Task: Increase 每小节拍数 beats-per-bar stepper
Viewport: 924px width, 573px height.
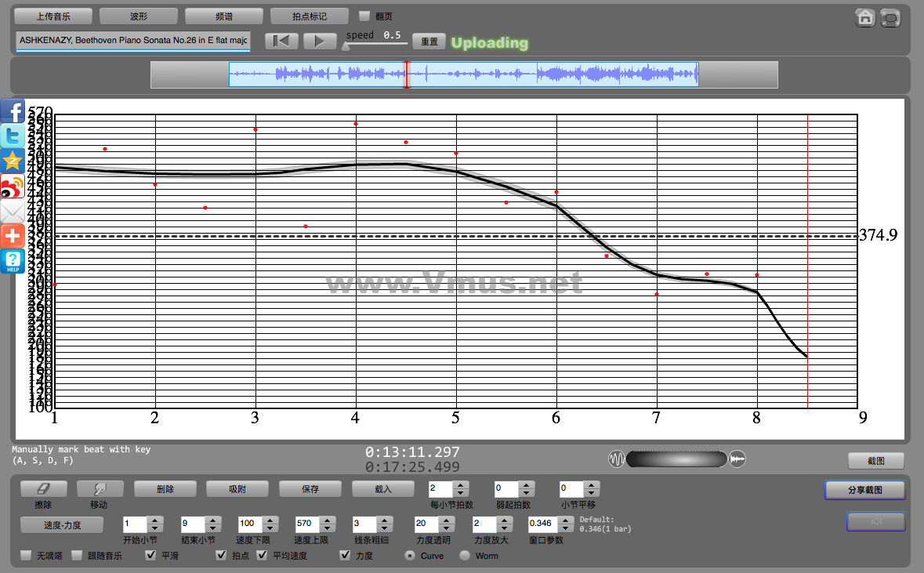Action: [x=461, y=485]
